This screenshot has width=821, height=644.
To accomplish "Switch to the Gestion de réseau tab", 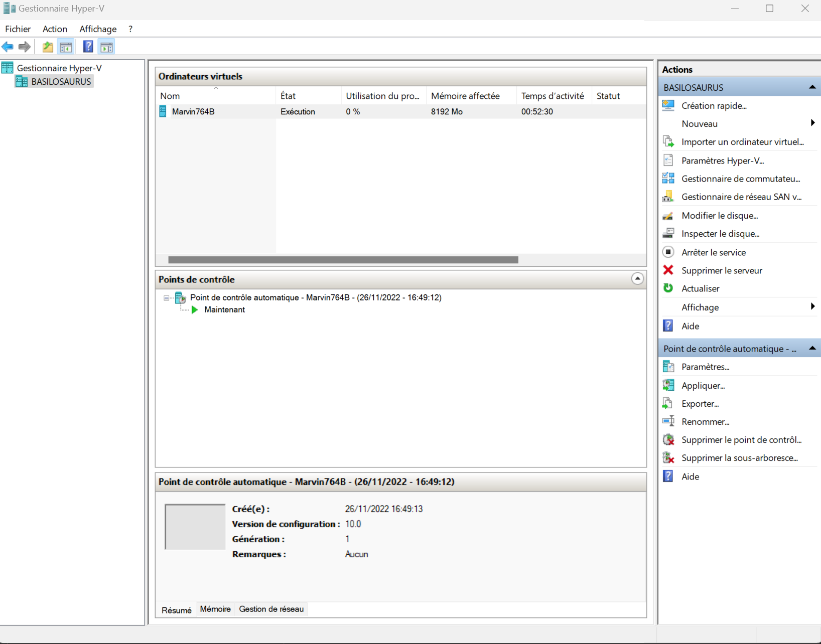I will coord(271,609).
